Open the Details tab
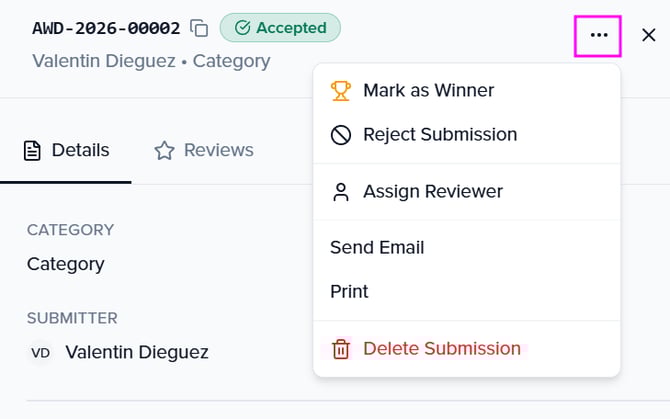The width and height of the screenshot is (670, 419). pos(66,151)
